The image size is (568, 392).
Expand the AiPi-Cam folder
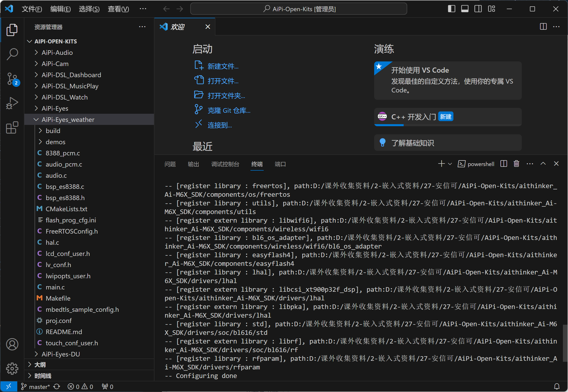click(89, 63)
